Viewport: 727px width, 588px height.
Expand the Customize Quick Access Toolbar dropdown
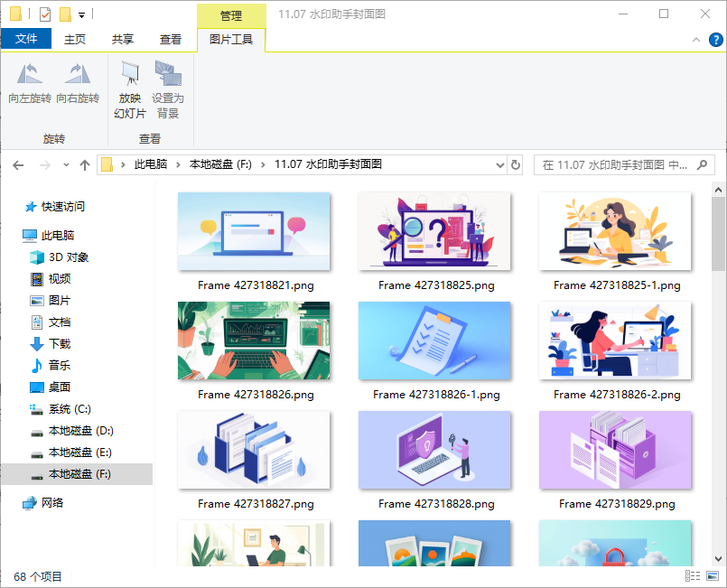(81, 15)
